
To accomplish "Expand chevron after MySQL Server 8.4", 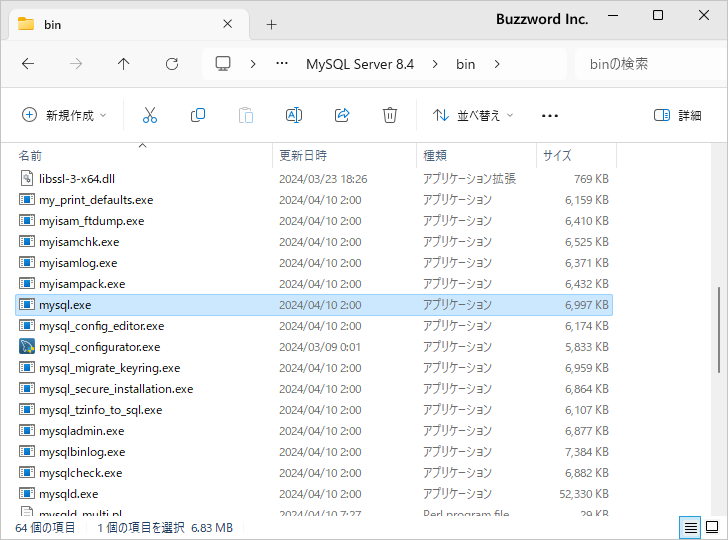I will (x=435, y=64).
